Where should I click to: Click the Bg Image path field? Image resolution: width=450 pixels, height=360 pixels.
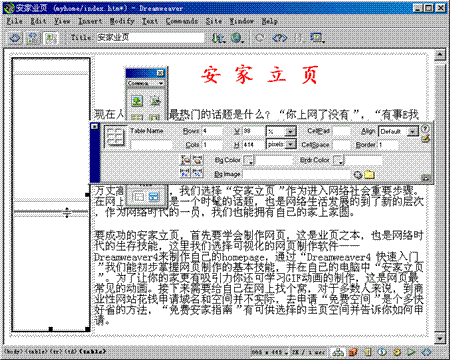pos(297,174)
